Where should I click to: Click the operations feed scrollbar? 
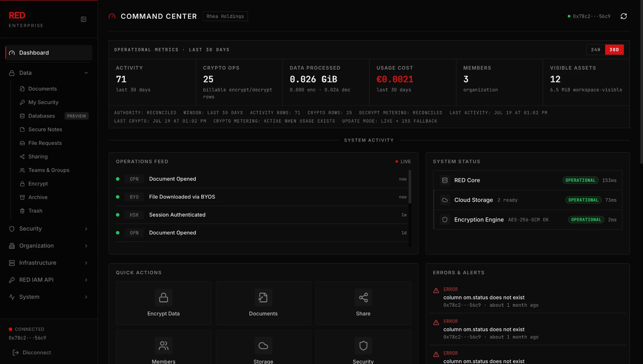410,187
